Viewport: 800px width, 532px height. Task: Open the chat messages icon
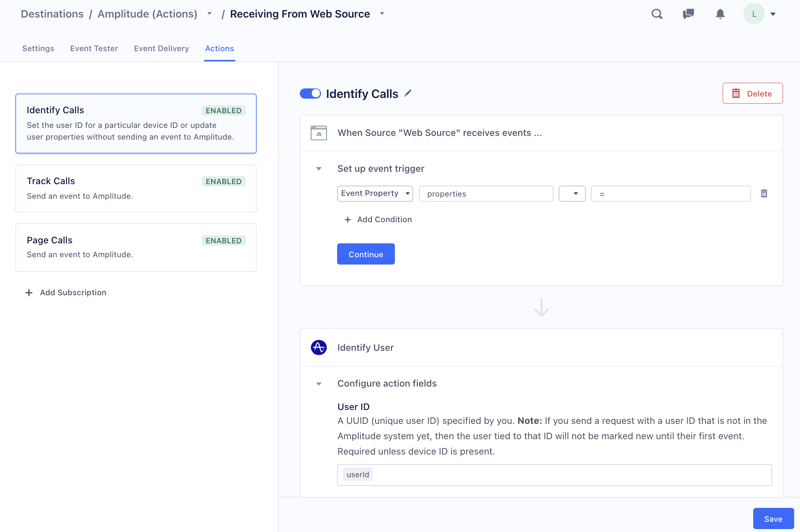pos(688,14)
